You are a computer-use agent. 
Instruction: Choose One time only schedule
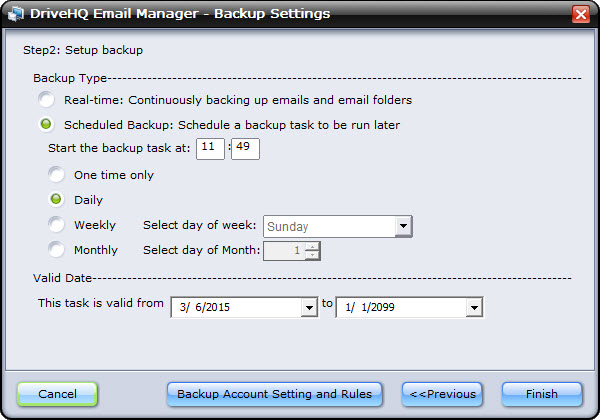coord(57,175)
